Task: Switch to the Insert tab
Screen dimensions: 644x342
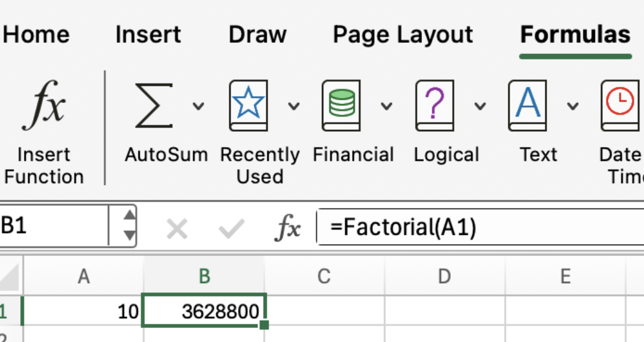Action: coord(148,34)
